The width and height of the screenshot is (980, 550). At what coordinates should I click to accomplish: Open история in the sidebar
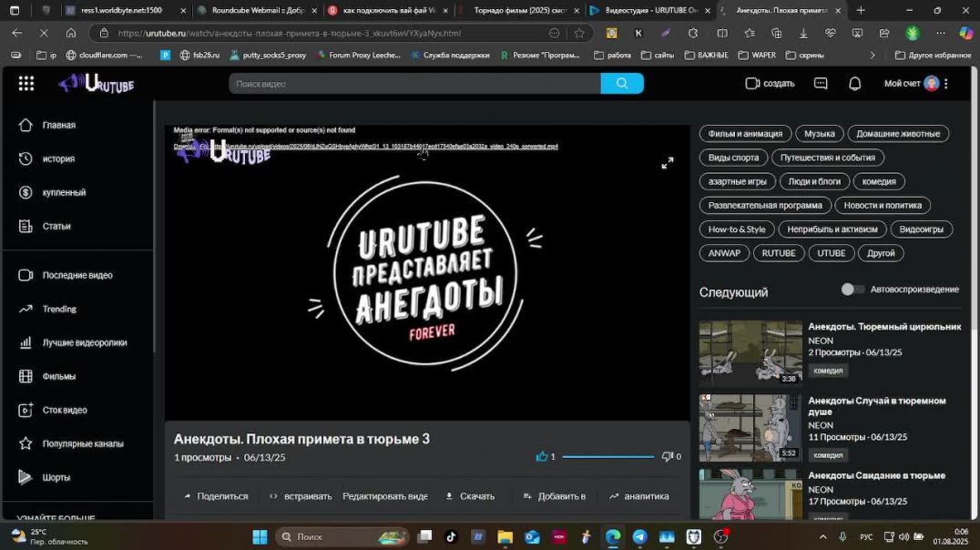pyautogui.click(x=58, y=158)
